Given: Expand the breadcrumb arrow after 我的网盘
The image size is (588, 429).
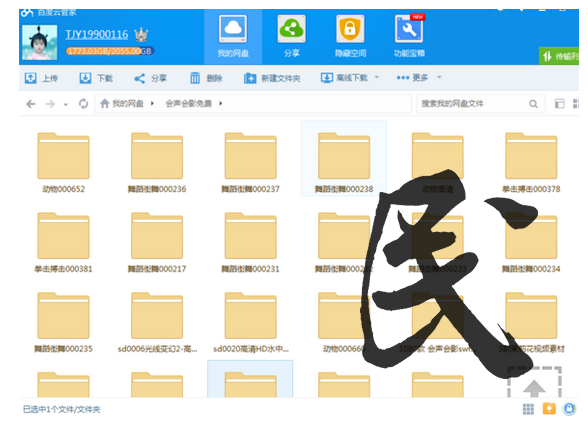Looking at the screenshot, I should (152, 104).
